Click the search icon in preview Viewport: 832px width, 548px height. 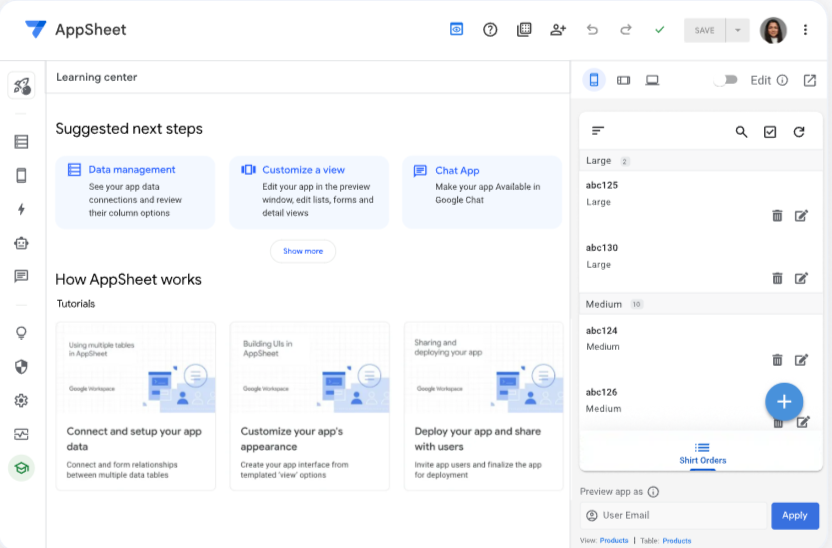[741, 132]
